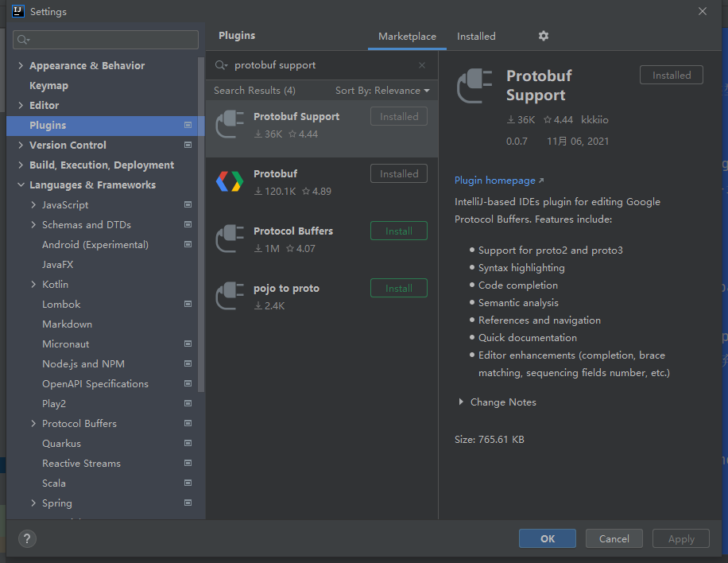Collapse Languages & Frameworks section
The image size is (728, 563).
click(21, 184)
